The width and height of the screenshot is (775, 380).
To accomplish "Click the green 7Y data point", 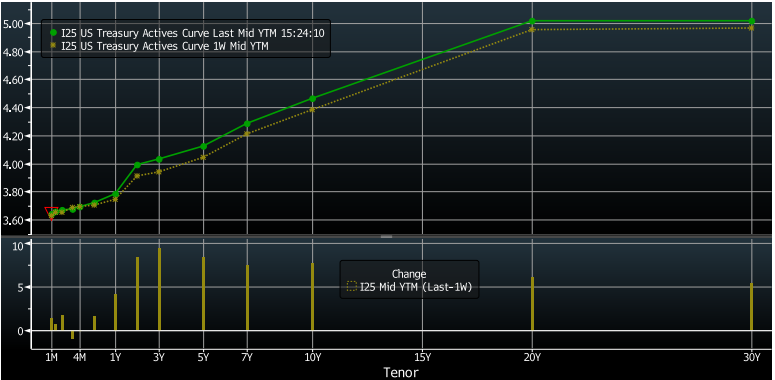I will 247,124.
